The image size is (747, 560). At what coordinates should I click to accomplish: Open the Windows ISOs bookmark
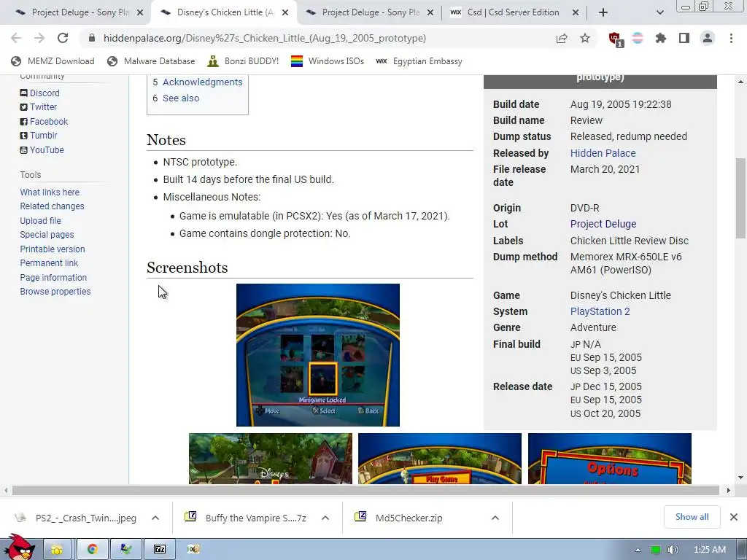(x=328, y=61)
